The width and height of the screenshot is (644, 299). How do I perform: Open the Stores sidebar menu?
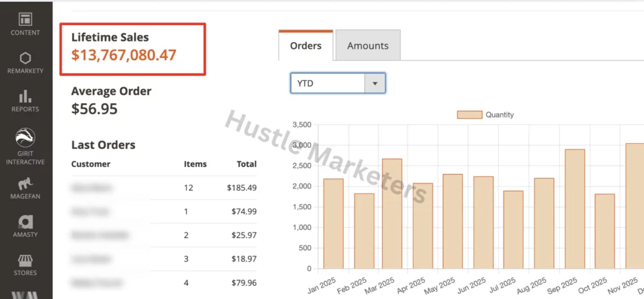tap(25, 264)
